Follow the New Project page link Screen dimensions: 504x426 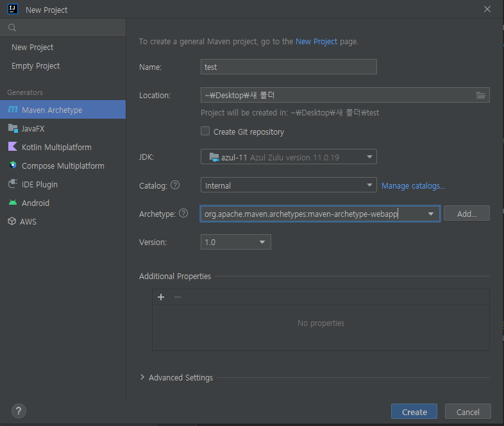point(316,42)
